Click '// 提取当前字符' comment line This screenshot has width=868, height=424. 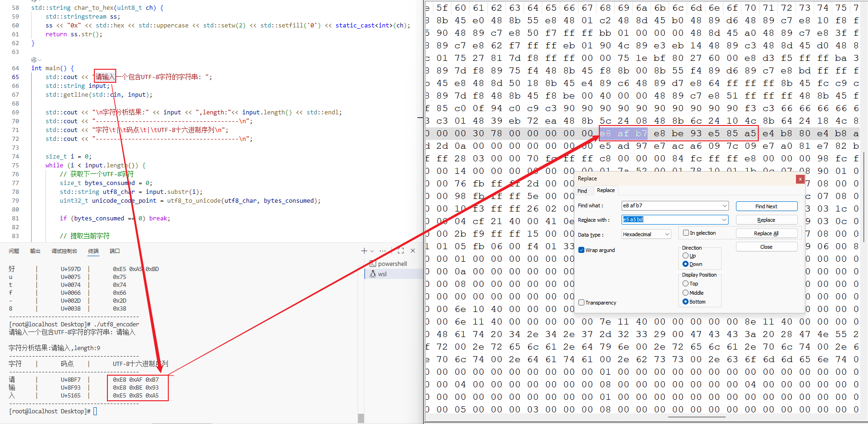[85, 236]
